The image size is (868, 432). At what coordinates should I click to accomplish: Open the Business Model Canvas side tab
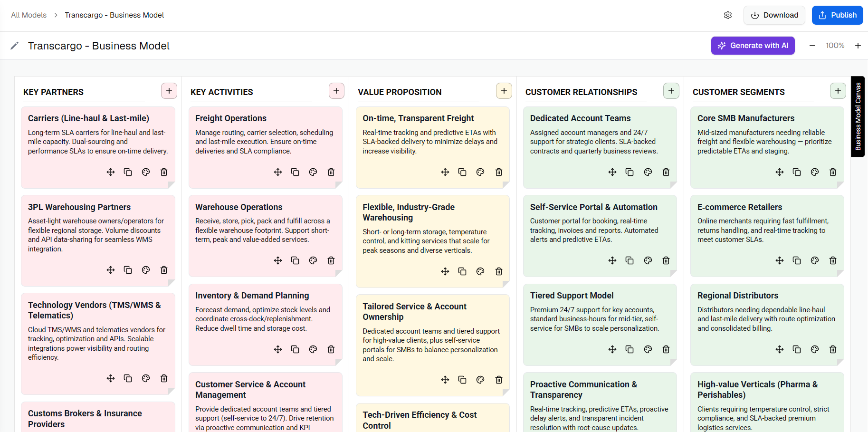click(858, 116)
